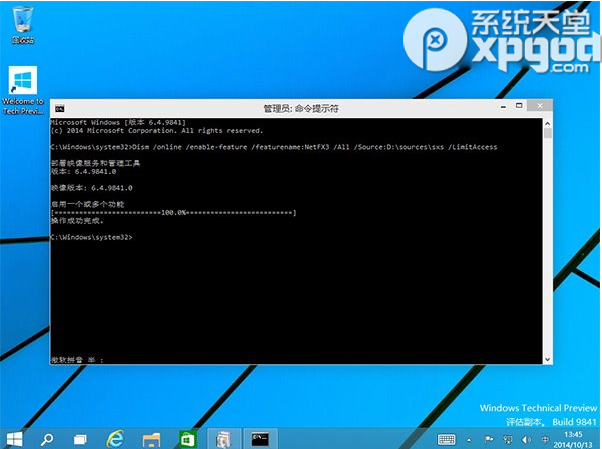This screenshot has height=449, width=602.
Task: Click the taskbar Search magnifier icon
Action: click(46, 438)
